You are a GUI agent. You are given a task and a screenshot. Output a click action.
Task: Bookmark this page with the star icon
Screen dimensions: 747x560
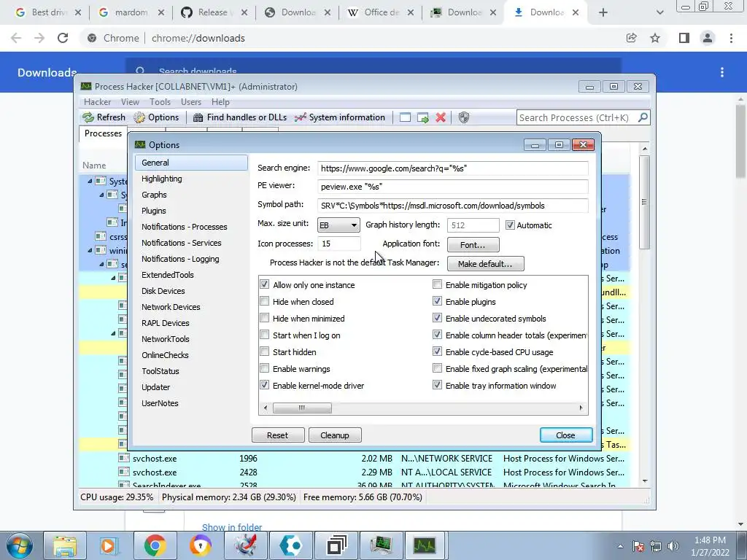tap(655, 38)
